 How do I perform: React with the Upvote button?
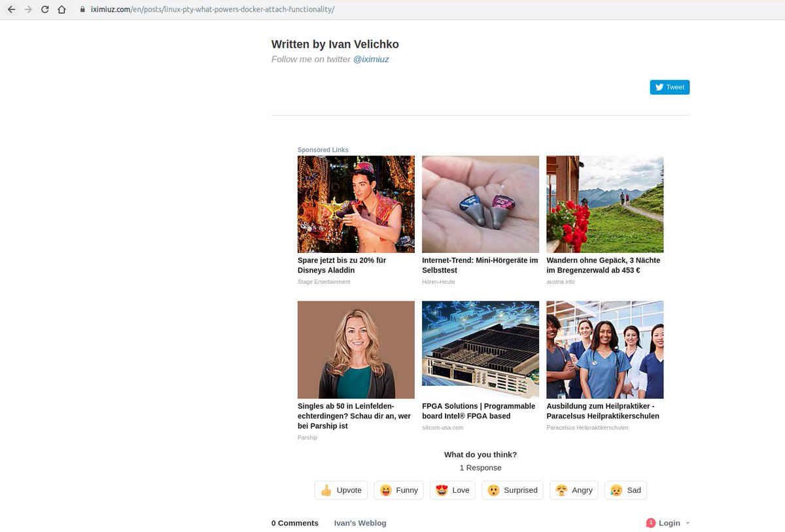point(341,490)
